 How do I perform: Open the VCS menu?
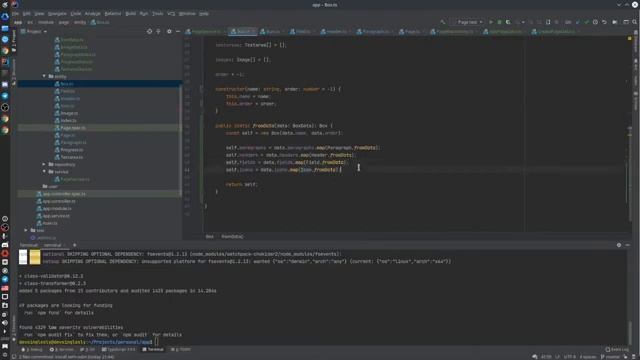(171, 13)
